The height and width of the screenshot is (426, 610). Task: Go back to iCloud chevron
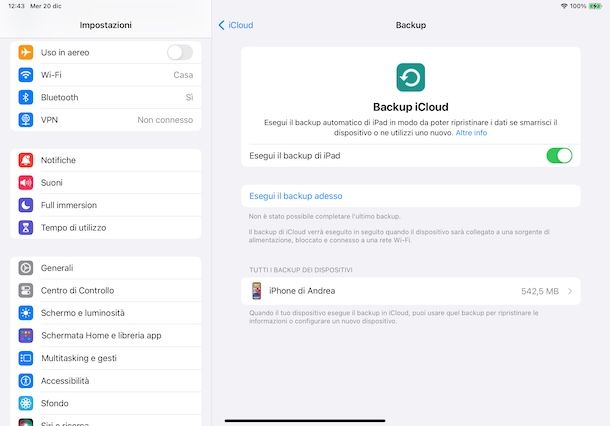point(221,25)
